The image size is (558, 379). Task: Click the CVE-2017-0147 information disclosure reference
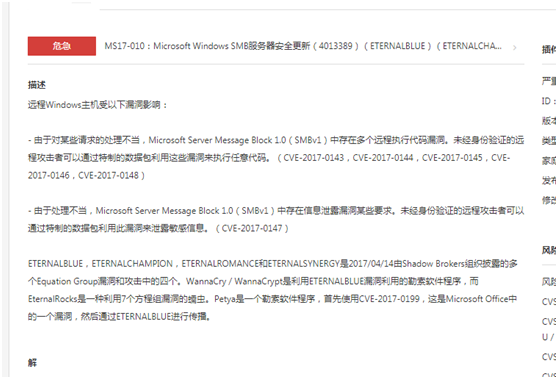click(252, 228)
